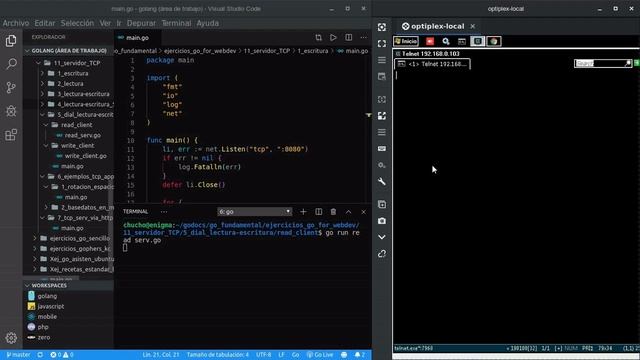The image size is (640, 360).
Task: Open the Archivo menu
Action: pyautogui.click(x=16, y=23)
